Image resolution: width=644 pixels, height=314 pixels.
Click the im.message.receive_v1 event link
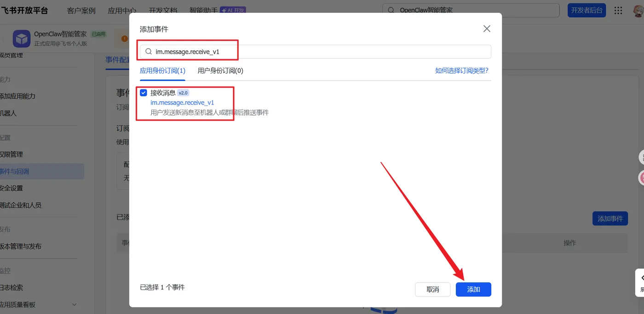click(x=182, y=103)
